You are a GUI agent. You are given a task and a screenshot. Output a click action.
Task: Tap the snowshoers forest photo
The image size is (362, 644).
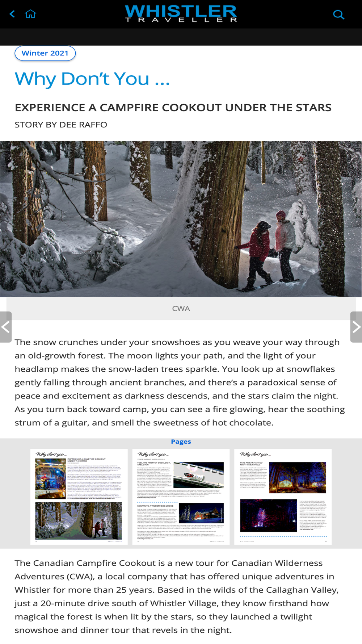[181, 219]
